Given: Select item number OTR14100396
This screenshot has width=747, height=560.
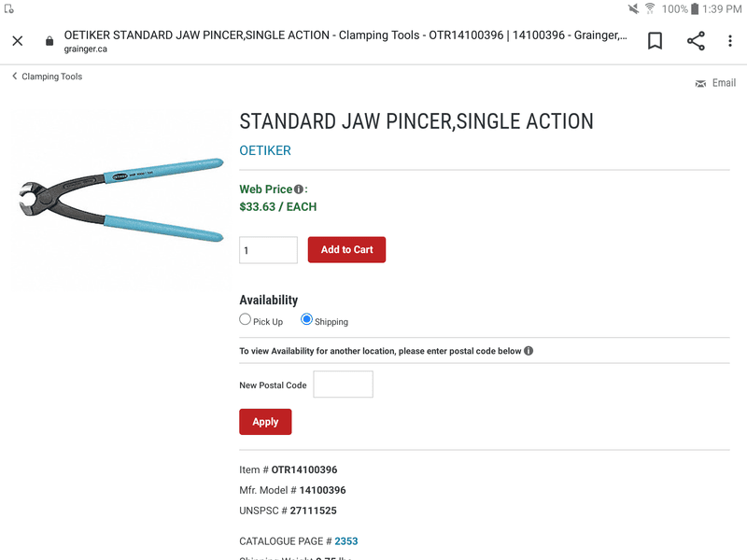Looking at the screenshot, I should [x=304, y=470].
